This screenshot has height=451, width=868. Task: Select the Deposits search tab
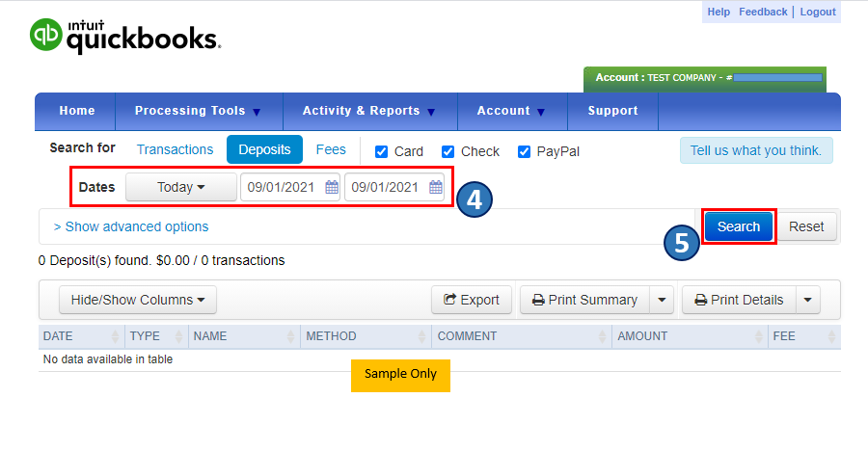pos(264,149)
